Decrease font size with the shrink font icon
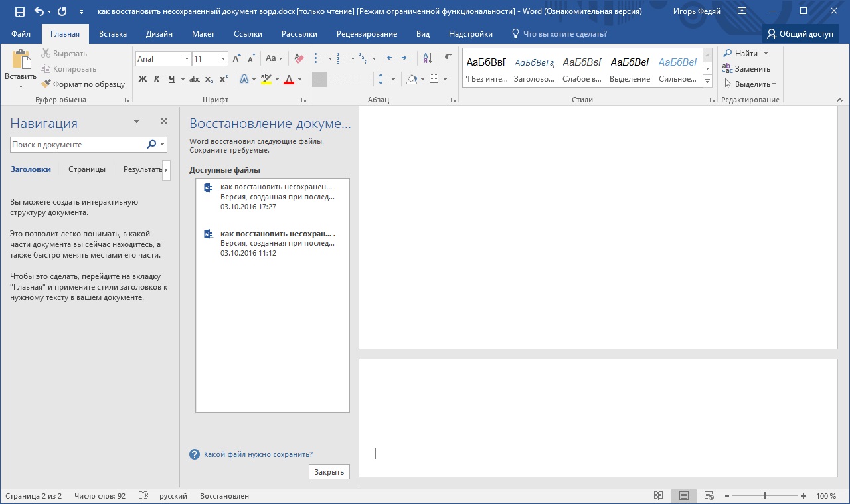This screenshot has width=850, height=504. click(x=251, y=59)
